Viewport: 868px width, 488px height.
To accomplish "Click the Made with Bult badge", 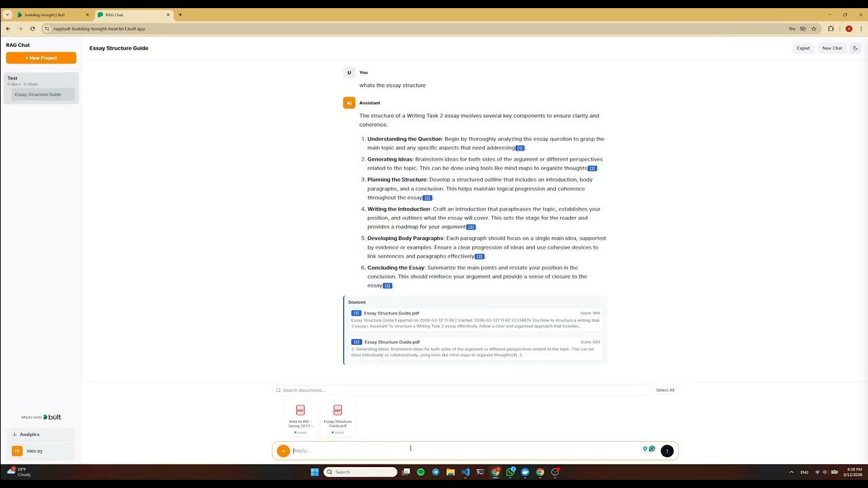I will click(x=41, y=417).
